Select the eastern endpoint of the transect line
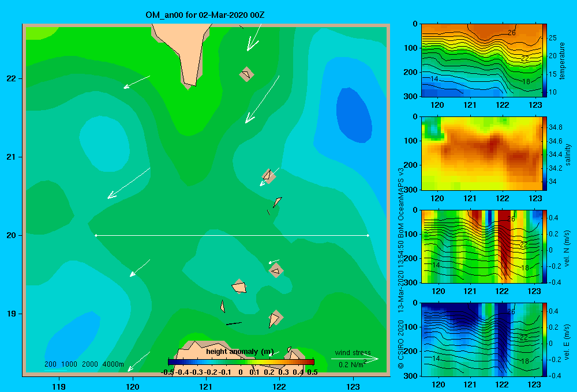The width and height of the screenshot is (577, 392). [x=368, y=235]
